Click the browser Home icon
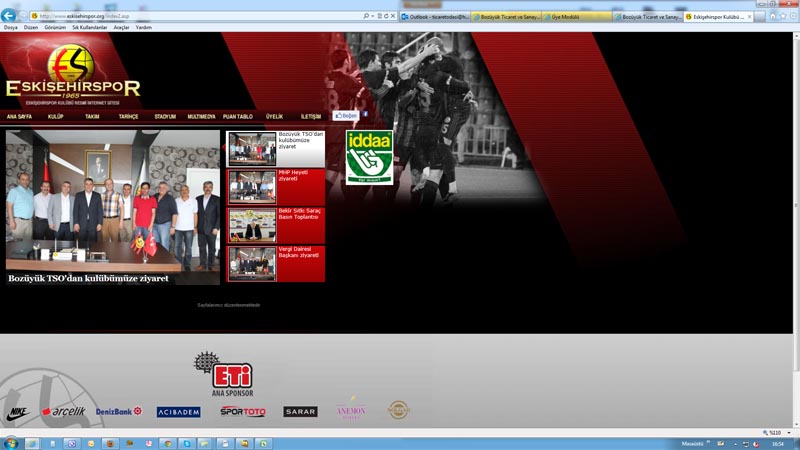Image resolution: width=800 pixels, height=450 pixels. pos(773,16)
